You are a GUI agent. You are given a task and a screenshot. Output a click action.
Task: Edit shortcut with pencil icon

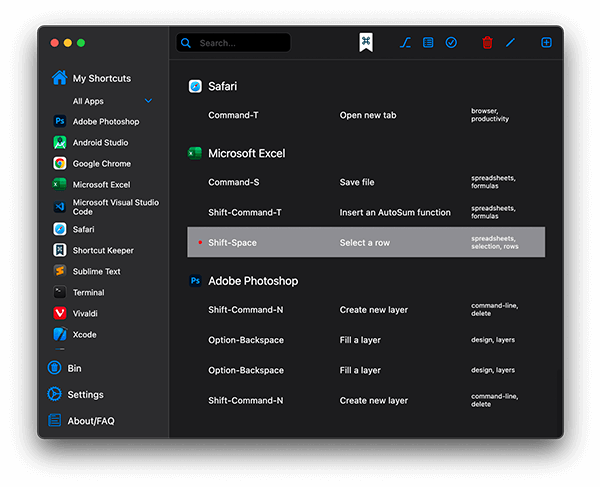(x=510, y=42)
